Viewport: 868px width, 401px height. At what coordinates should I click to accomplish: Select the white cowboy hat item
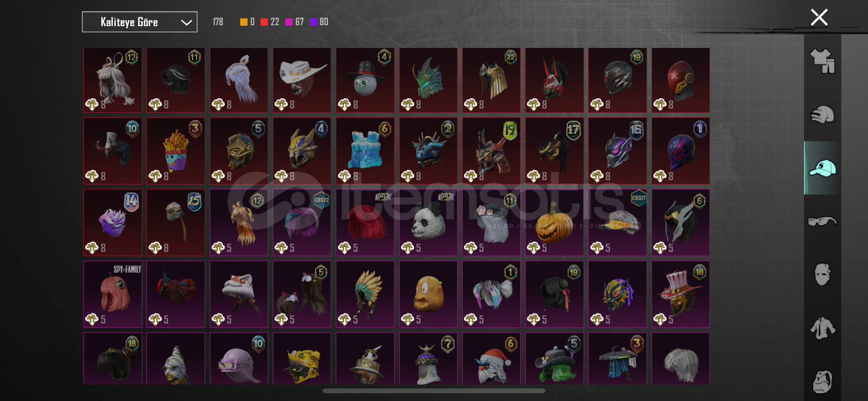[302, 80]
